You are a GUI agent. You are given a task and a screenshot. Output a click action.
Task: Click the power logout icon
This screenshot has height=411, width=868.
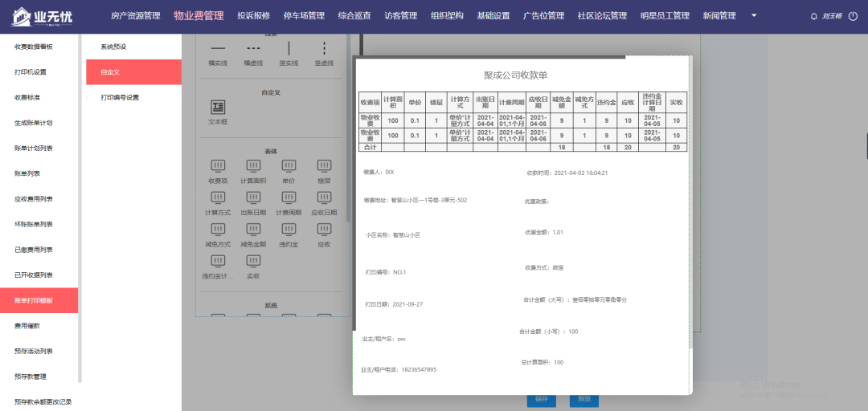tap(853, 16)
